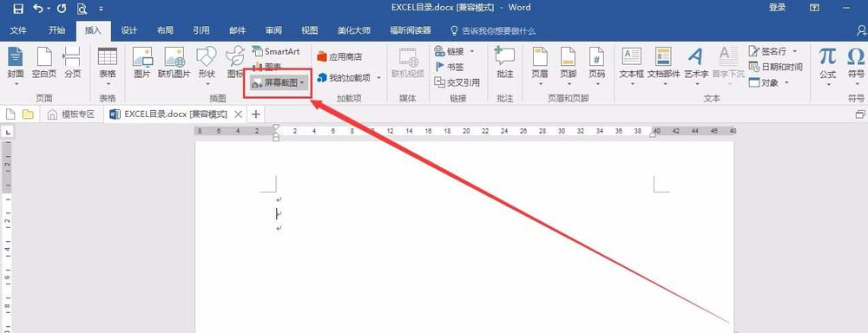The width and height of the screenshot is (868, 333).
Task: Insert a SmartArt graphic
Action: pos(276,51)
